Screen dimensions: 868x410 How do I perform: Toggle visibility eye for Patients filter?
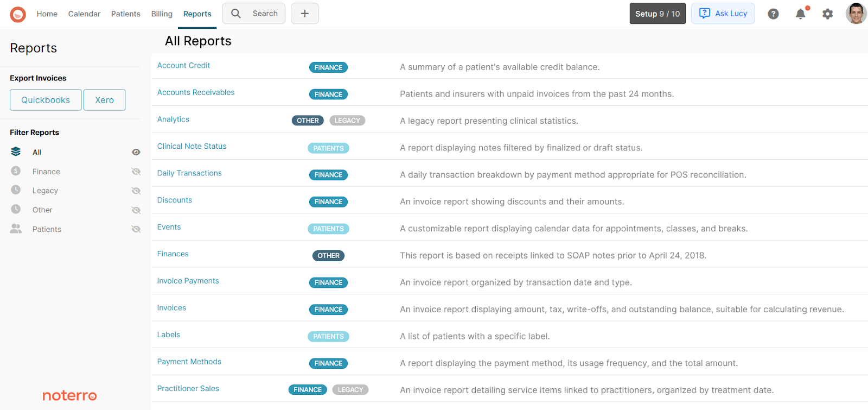click(x=136, y=229)
